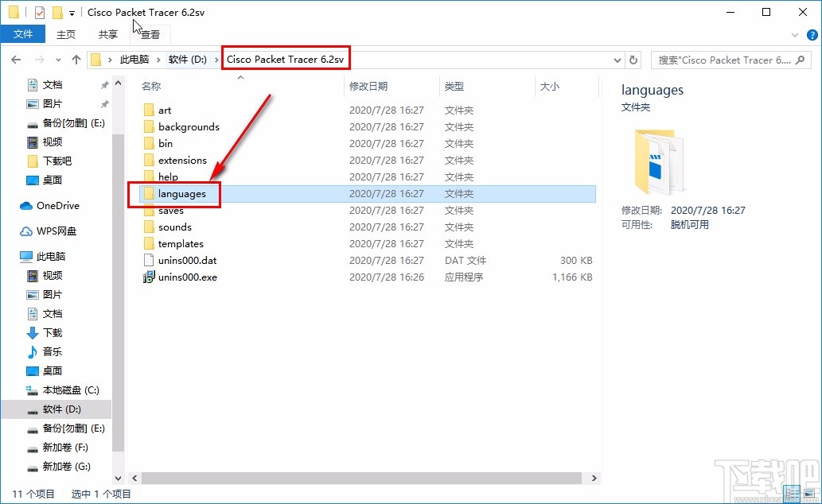
Task: Click file list scroll right arrow
Action: point(594,478)
